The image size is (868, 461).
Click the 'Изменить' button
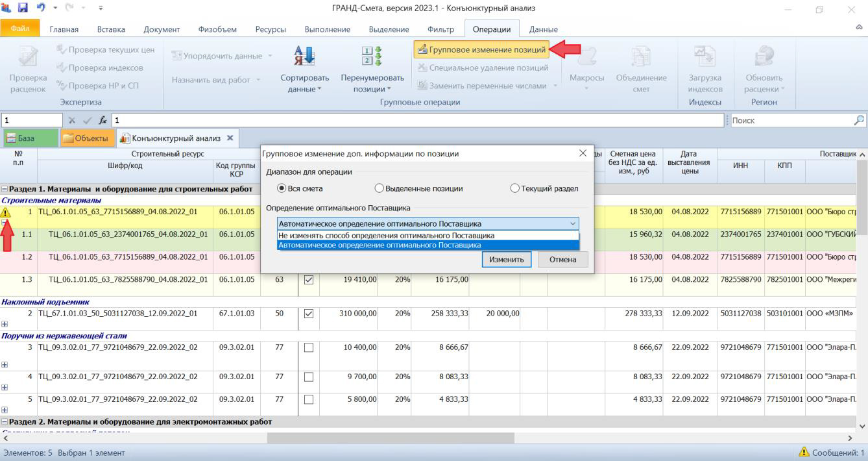(x=506, y=259)
